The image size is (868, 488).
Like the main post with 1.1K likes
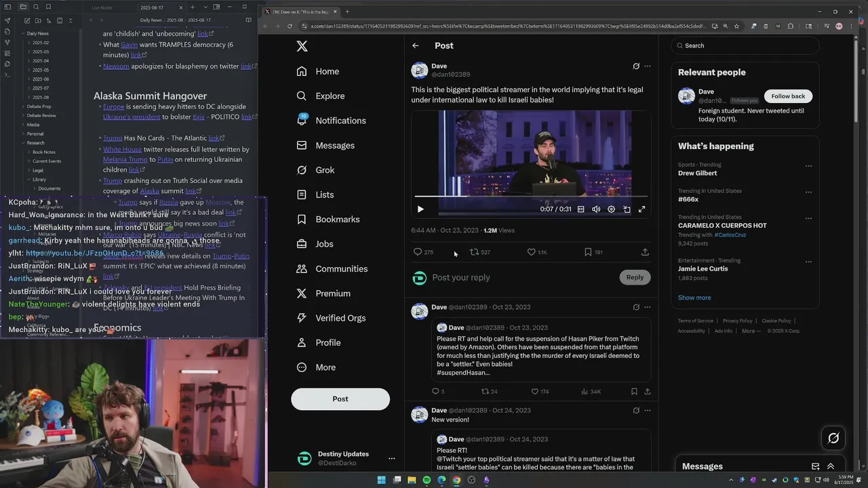pos(532,252)
